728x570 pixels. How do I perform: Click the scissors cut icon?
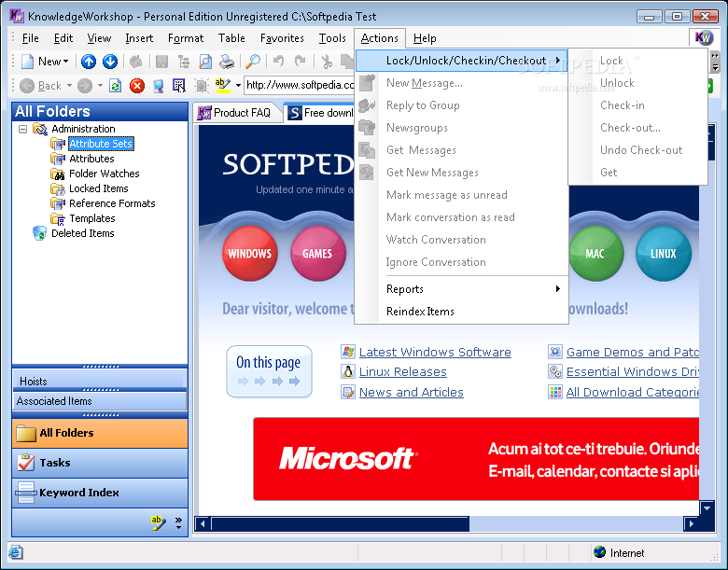coord(327,62)
